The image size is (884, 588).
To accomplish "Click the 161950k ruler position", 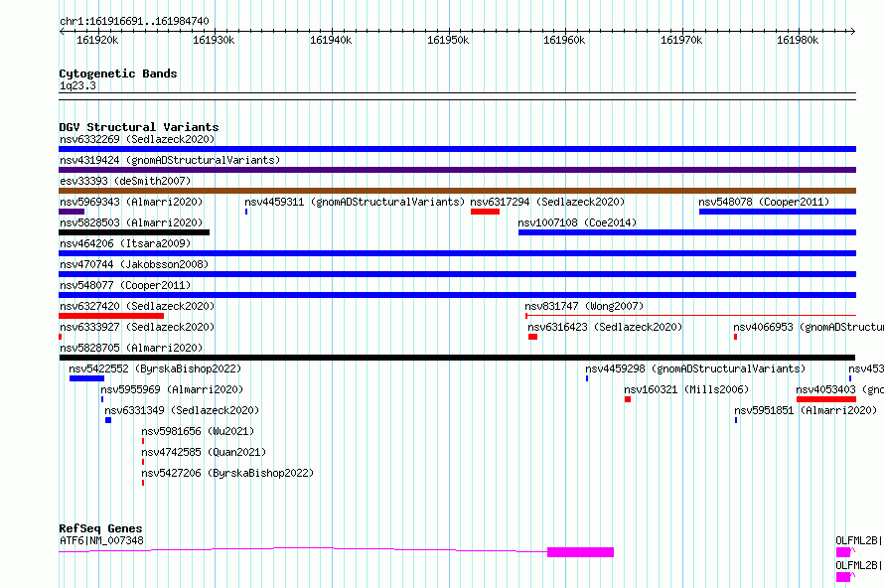I will (448, 40).
